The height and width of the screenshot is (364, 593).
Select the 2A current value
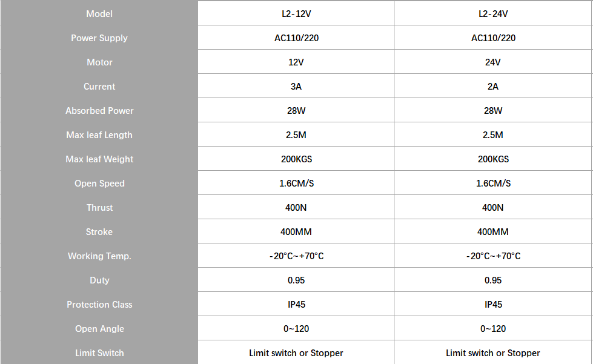click(493, 86)
